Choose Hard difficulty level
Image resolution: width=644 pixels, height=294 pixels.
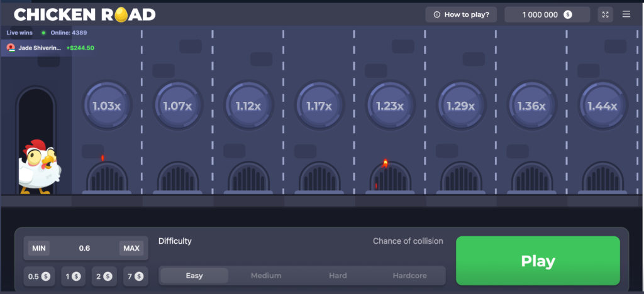click(x=338, y=276)
